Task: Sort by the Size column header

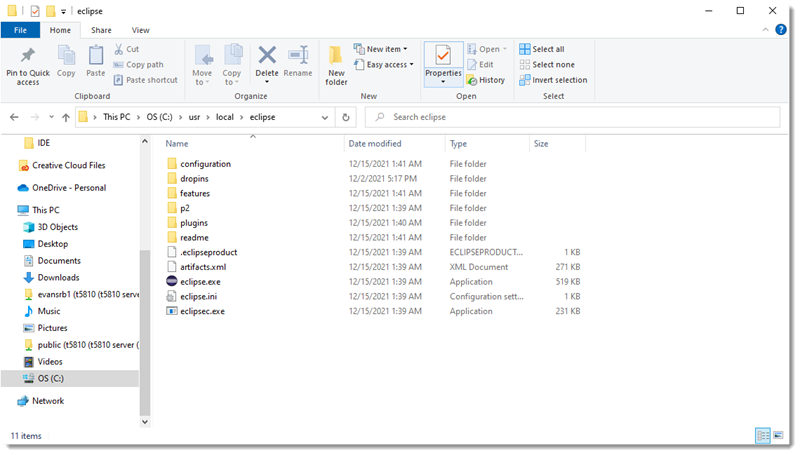Action: [x=541, y=144]
